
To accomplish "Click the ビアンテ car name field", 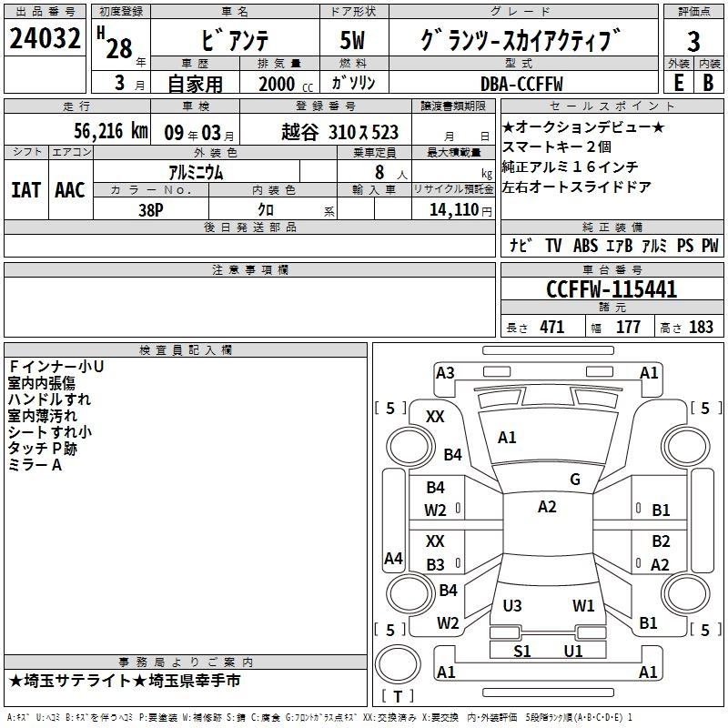I will coord(234,41).
